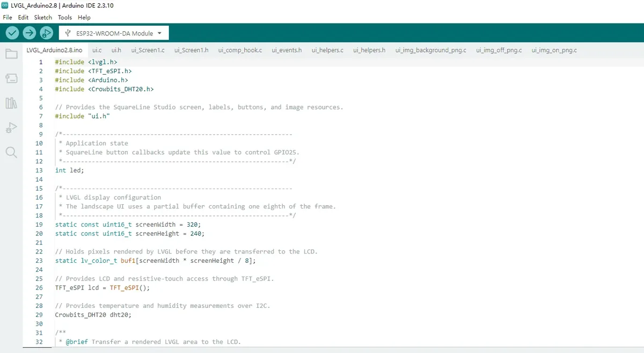The width and height of the screenshot is (644, 353).
Task: Open the ESP32-WROOM-DA Module board selector
Action: (x=114, y=33)
